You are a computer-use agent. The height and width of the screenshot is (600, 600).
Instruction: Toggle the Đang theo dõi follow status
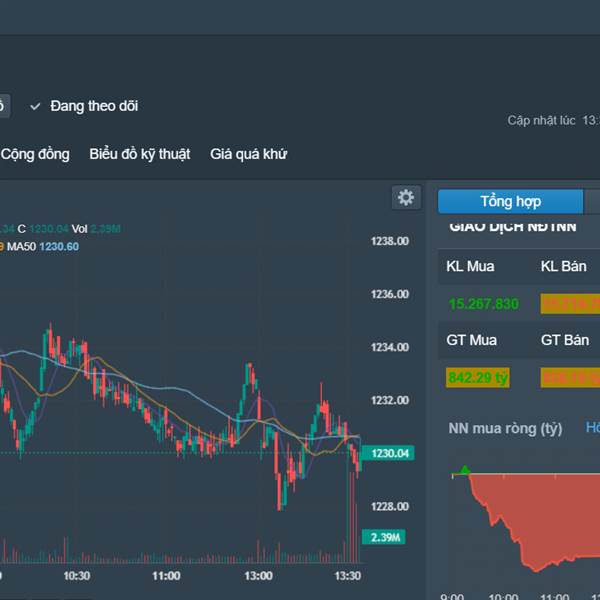click(x=93, y=106)
